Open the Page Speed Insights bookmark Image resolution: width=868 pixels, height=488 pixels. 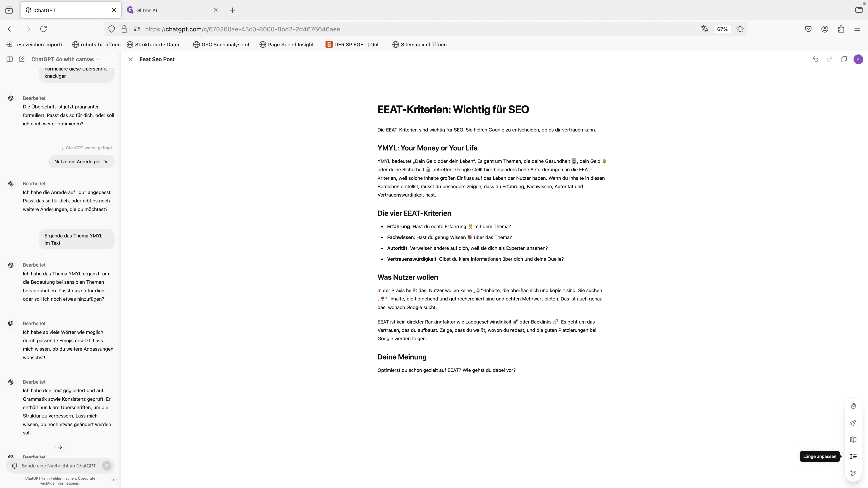point(289,45)
